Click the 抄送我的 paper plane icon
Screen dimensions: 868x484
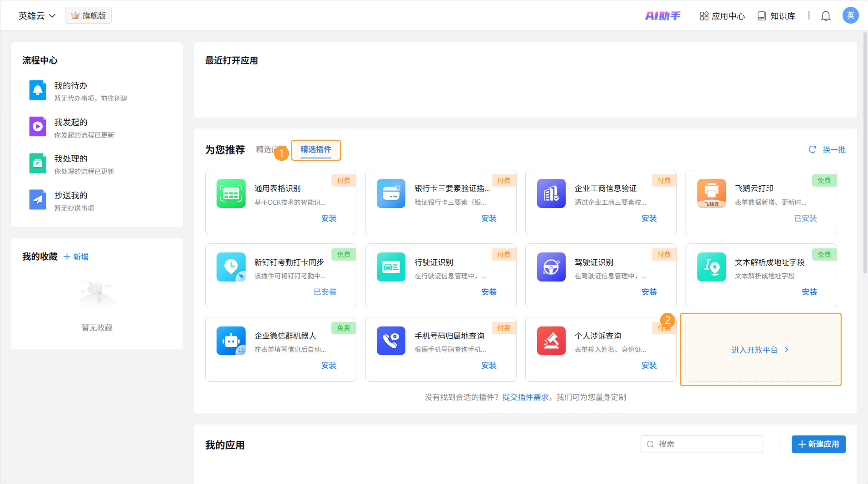(x=37, y=199)
